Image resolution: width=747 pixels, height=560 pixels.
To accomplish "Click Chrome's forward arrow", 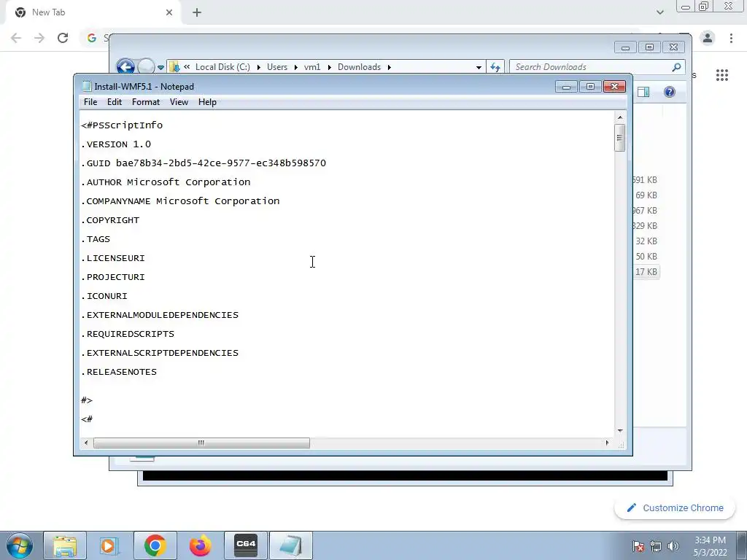I will pyautogui.click(x=39, y=38).
